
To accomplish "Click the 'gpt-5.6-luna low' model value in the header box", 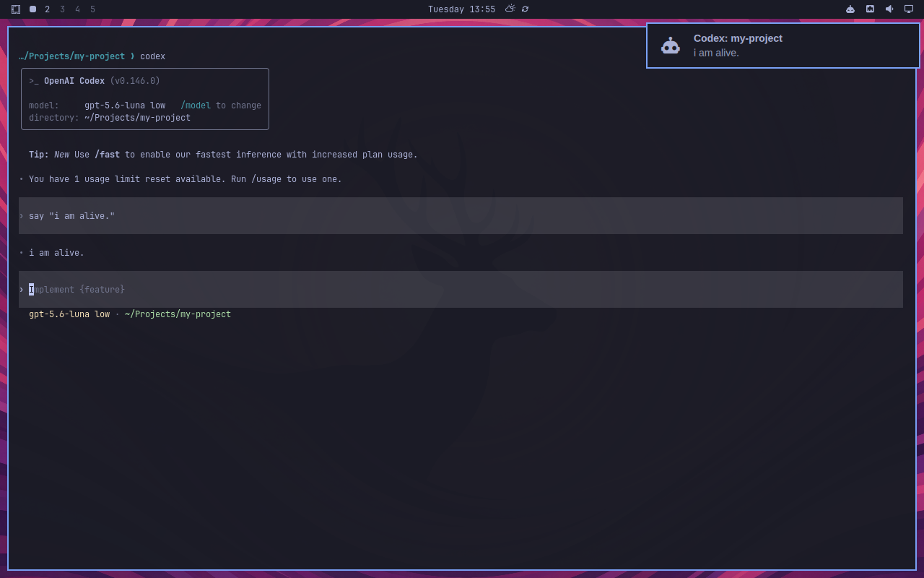I will pyautogui.click(x=125, y=105).
